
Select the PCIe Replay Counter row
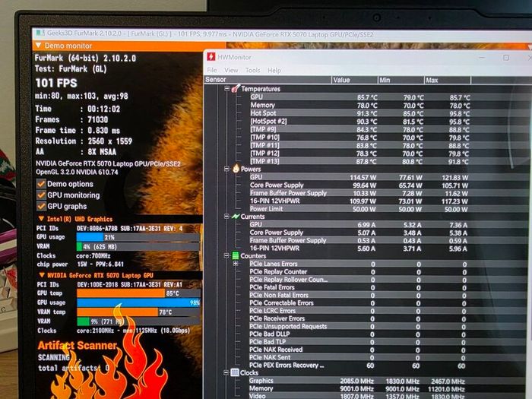coord(359,272)
